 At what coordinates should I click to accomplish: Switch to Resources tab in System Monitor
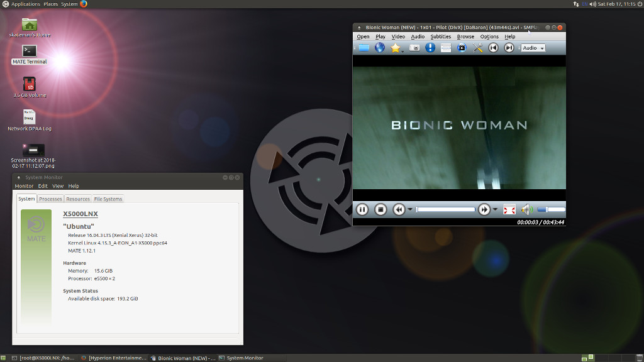[x=78, y=199]
